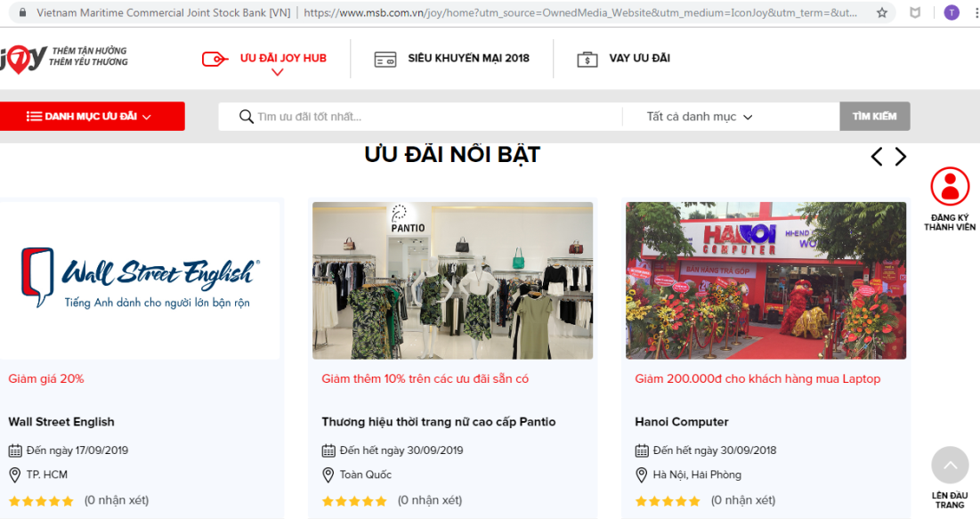Open the Tất cả danh mục dropdown
The width and height of the screenshot is (980, 519).
tap(700, 117)
